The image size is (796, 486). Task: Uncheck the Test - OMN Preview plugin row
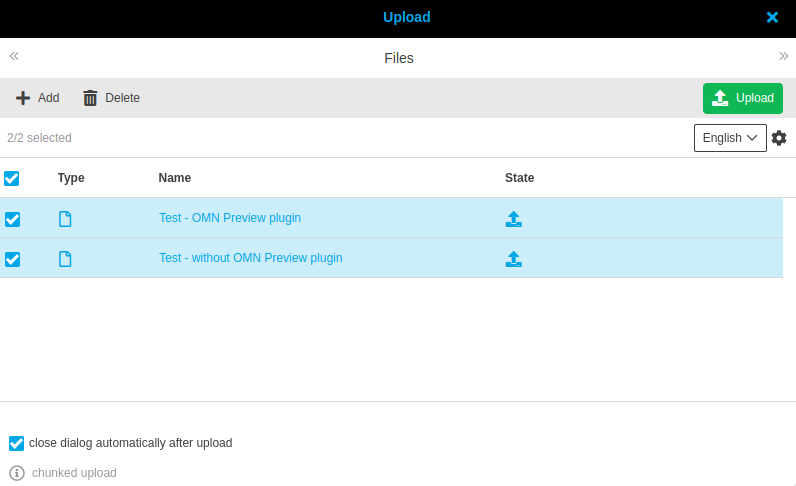tap(13, 219)
